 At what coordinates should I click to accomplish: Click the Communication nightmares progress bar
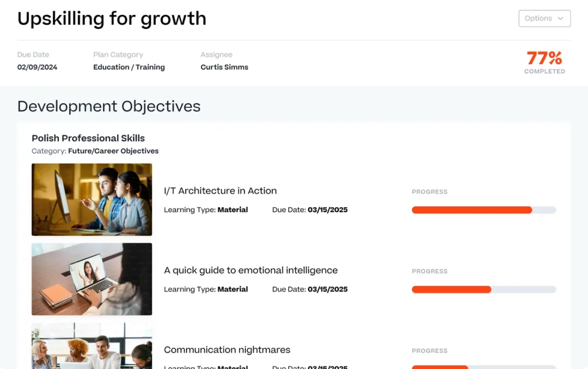(484, 367)
